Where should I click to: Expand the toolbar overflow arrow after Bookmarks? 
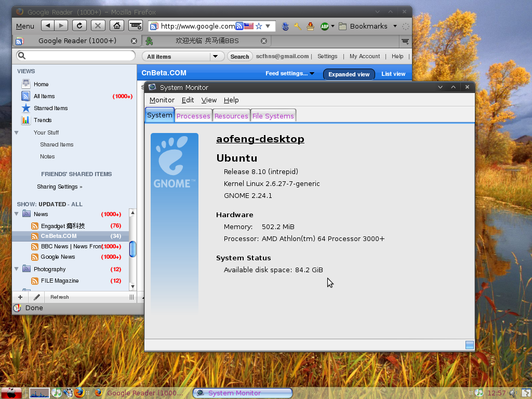[x=395, y=26]
